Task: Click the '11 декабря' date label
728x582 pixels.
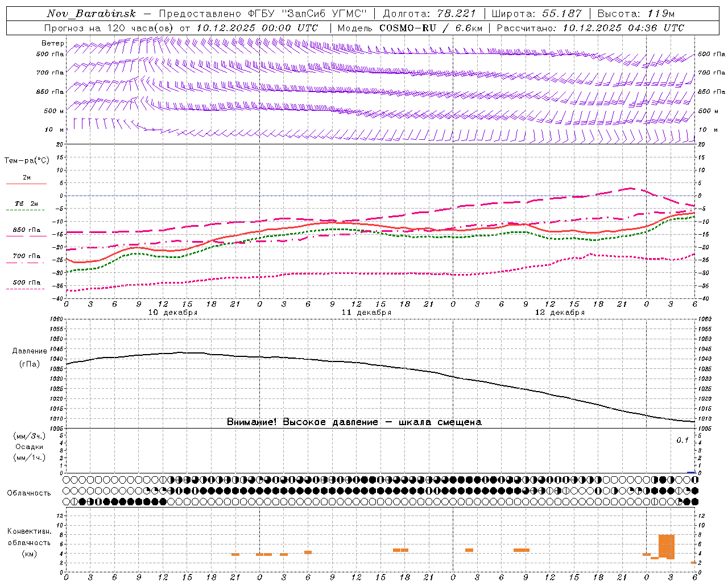Action: click(x=366, y=313)
